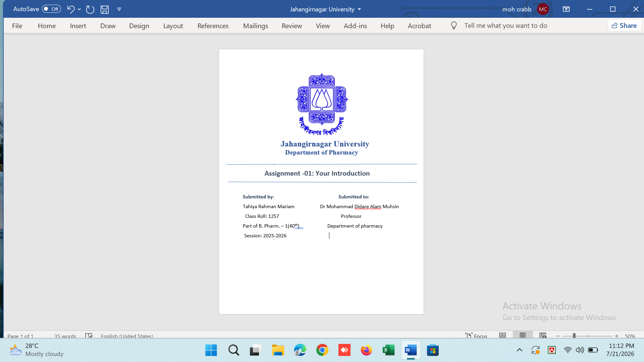
Task: Select the Jahangirnagar University logo image
Action: (x=322, y=104)
